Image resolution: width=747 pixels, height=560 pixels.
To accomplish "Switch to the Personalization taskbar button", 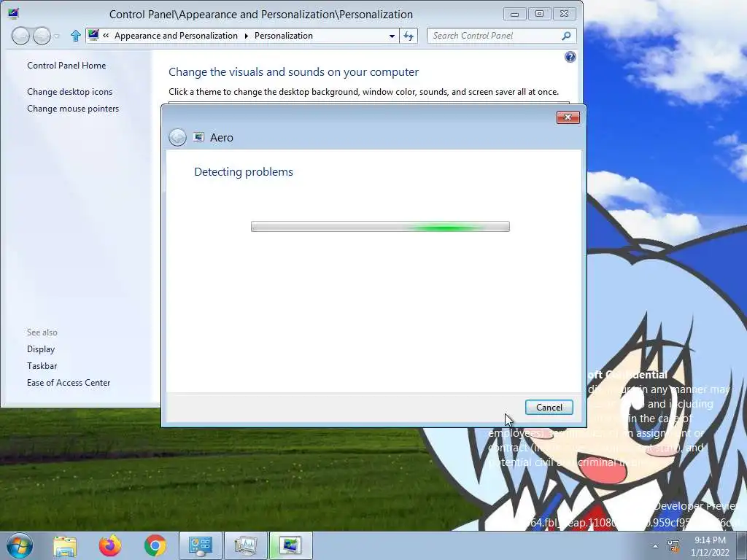I will pyautogui.click(x=290, y=545).
